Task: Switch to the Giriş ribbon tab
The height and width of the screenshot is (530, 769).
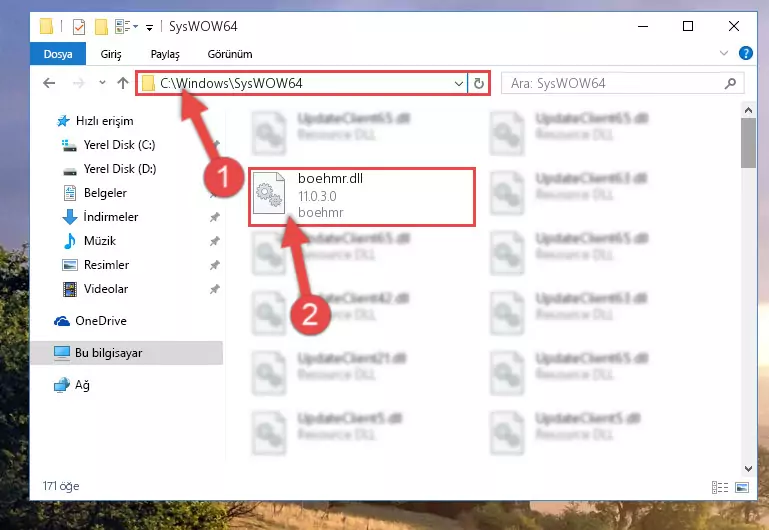Action: coord(111,54)
